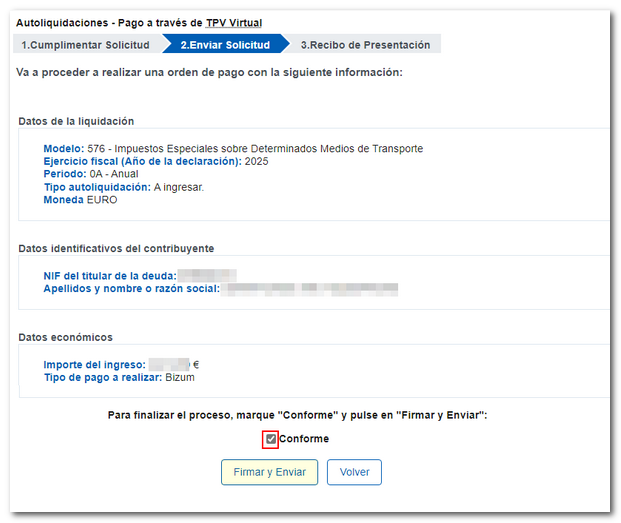Select the Datos identificativos del contribuyente heading
Viewport: 621px width, 523px height.
(x=116, y=248)
